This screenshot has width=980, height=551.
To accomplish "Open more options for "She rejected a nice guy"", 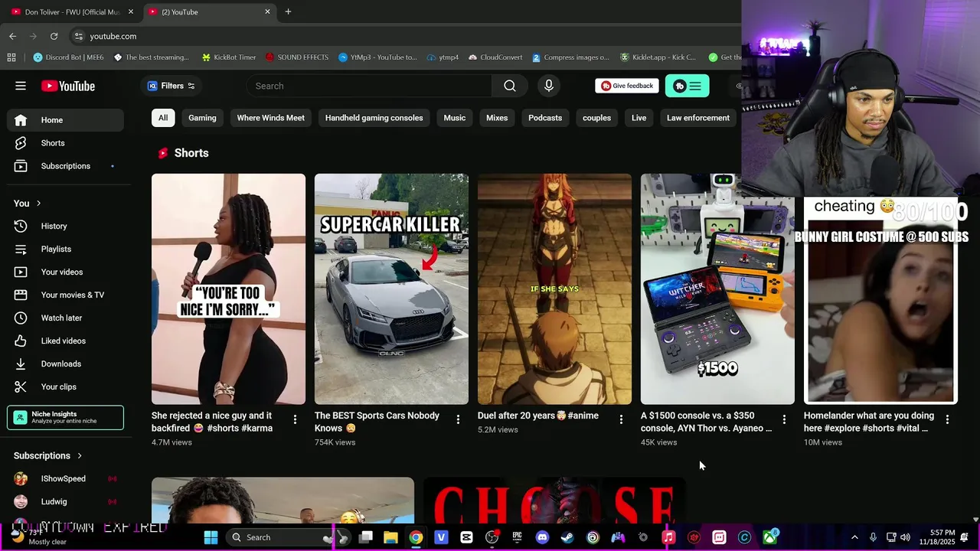I will [295, 419].
